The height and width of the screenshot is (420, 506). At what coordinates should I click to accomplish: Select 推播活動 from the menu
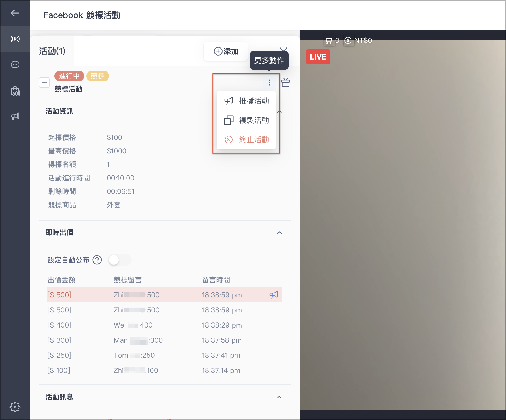(x=246, y=101)
